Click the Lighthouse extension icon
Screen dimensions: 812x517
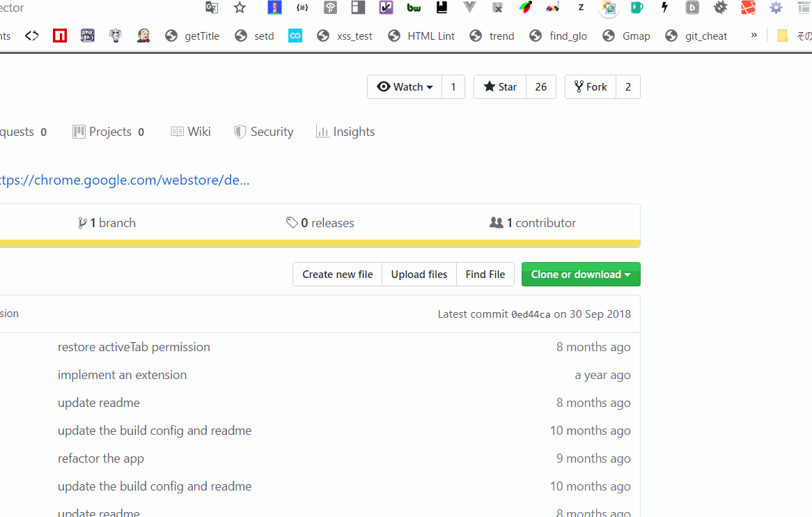(x=274, y=8)
